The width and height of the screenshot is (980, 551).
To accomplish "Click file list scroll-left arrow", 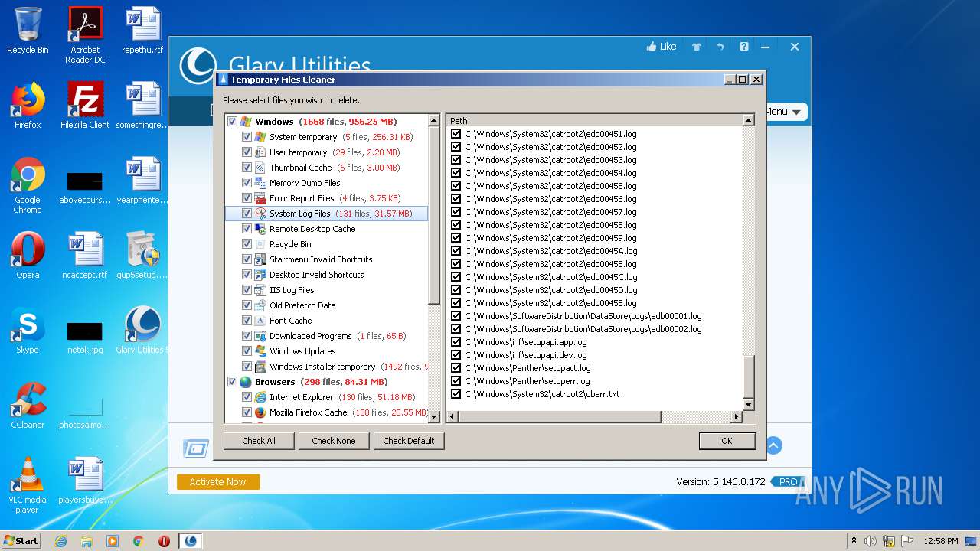I will 452,417.
